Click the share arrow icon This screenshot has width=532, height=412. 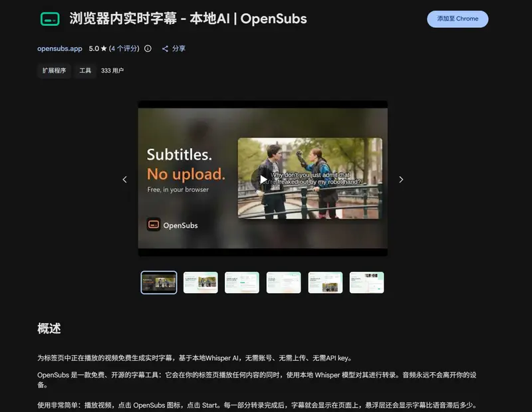pos(165,49)
